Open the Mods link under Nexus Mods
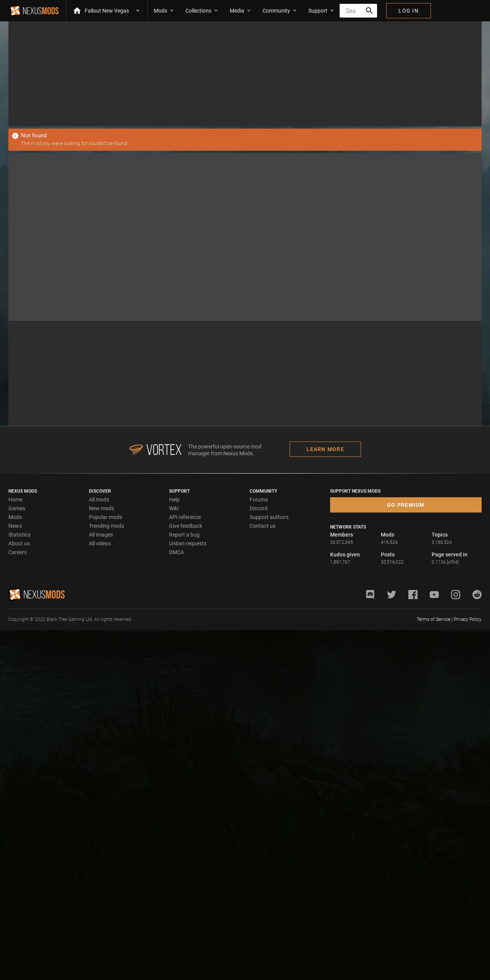 15,517
